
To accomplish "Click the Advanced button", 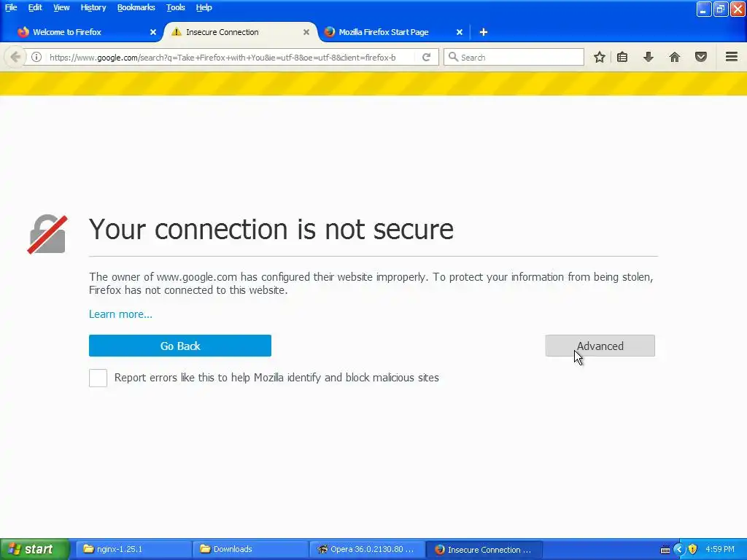I will coord(600,346).
